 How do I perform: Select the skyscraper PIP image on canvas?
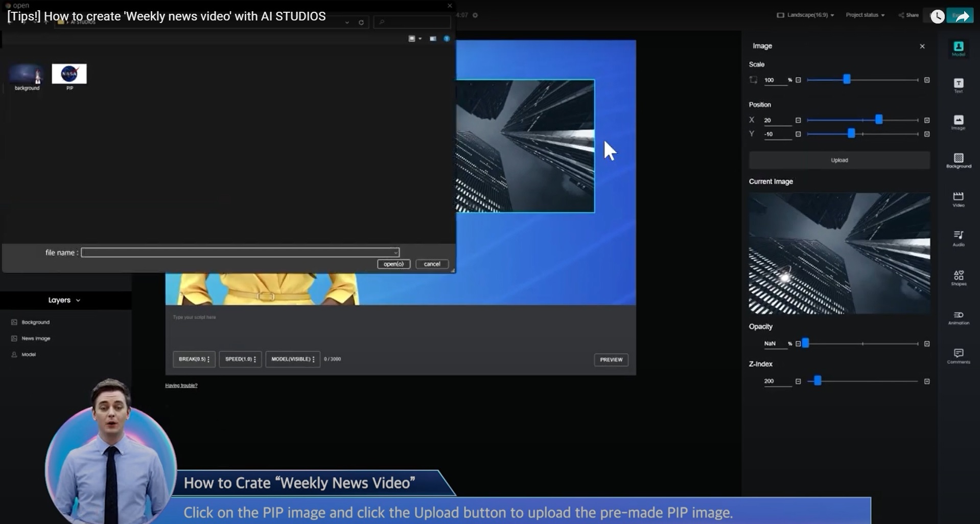(x=525, y=146)
